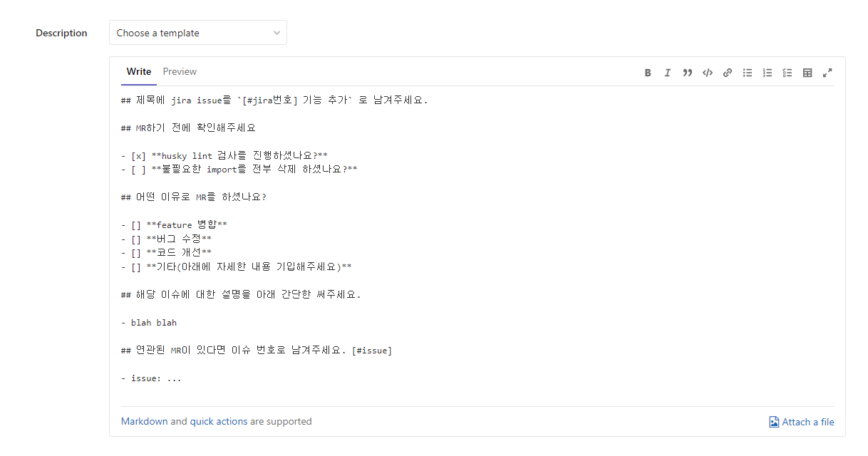Open the quick actions link

pyautogui.click(x=219, y=421)
